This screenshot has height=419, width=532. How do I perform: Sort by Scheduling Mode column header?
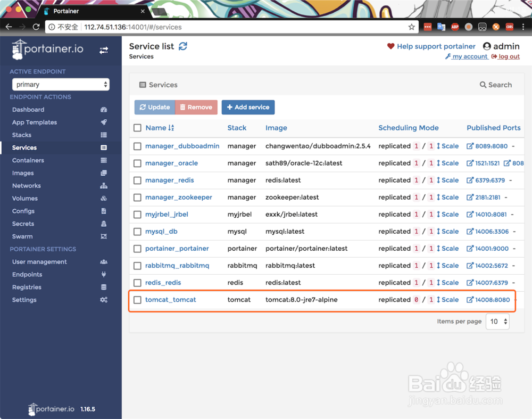409,128
